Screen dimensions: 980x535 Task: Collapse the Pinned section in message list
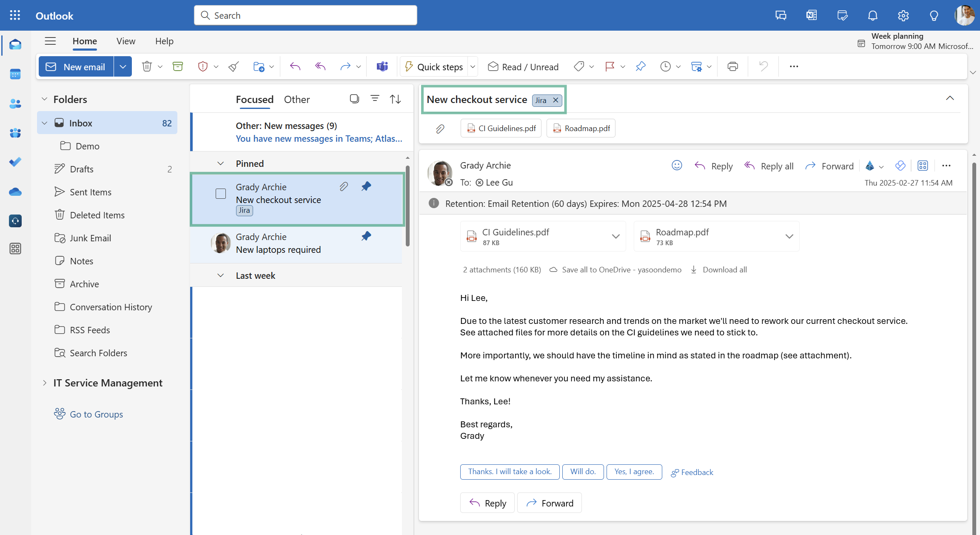[x=221, y=163]
